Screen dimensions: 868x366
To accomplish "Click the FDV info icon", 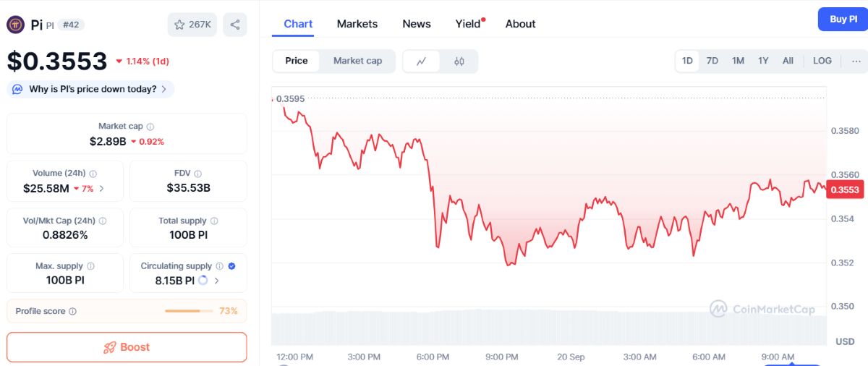I will 198,174.
